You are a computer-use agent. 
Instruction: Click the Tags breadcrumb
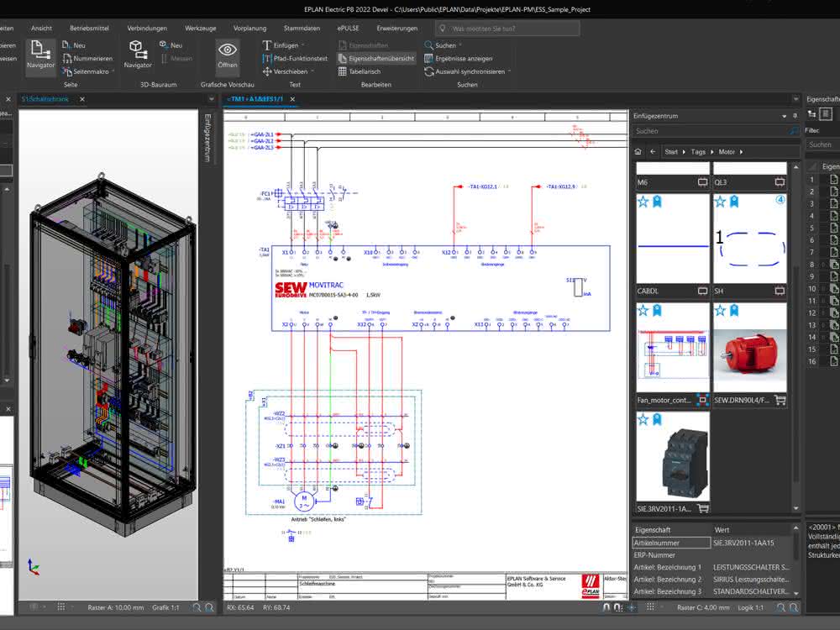click(698, 152)
